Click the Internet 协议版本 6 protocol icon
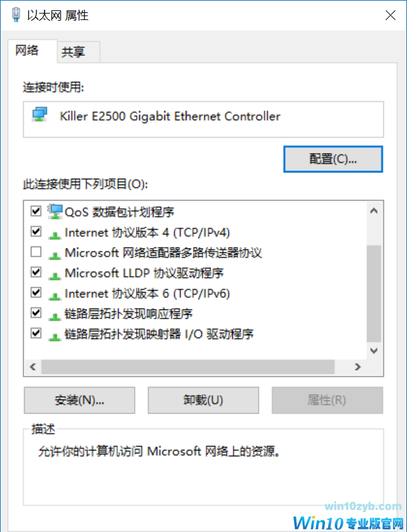This screenshot has height=532, width=407. [x=55, y=293]
